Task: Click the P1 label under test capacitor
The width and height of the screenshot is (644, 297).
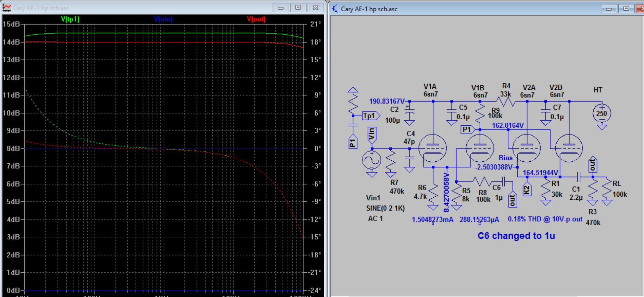Action: pos(353,142)
